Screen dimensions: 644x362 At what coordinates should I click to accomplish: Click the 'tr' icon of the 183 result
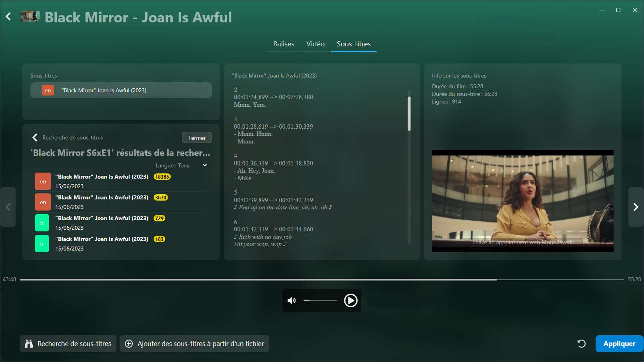click(x=42, y=244)
